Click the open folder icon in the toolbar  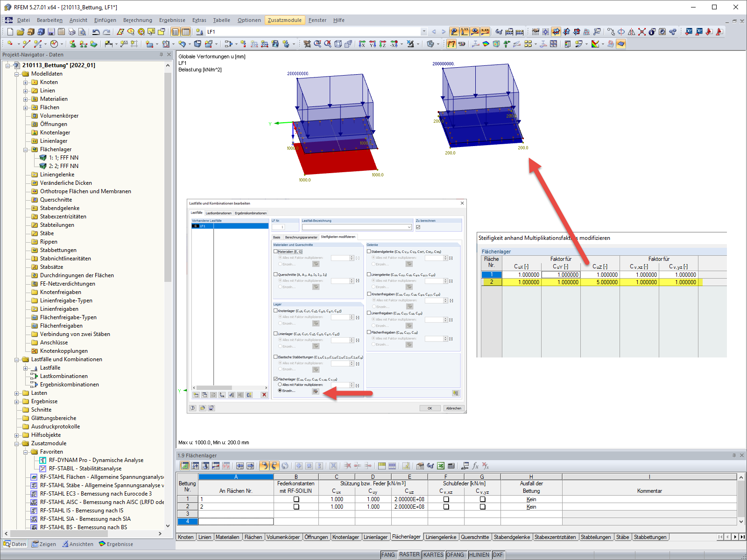coord(20,32)
